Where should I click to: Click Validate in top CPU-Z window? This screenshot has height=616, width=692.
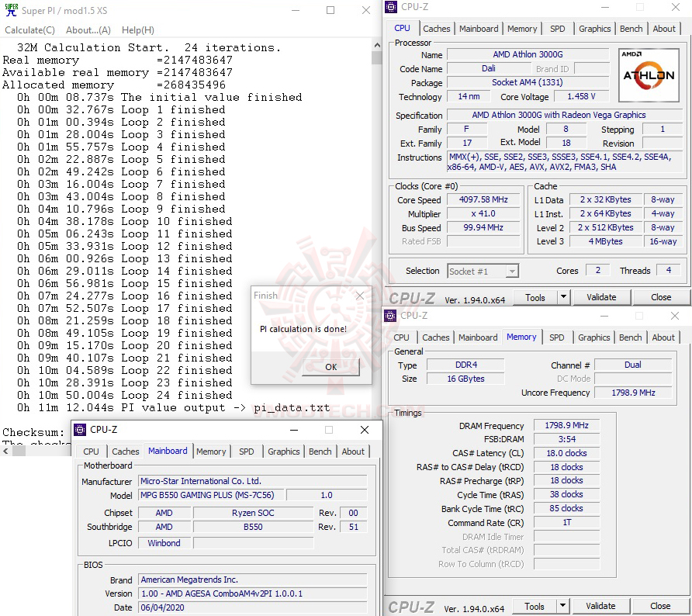click(x=601, y=297)
